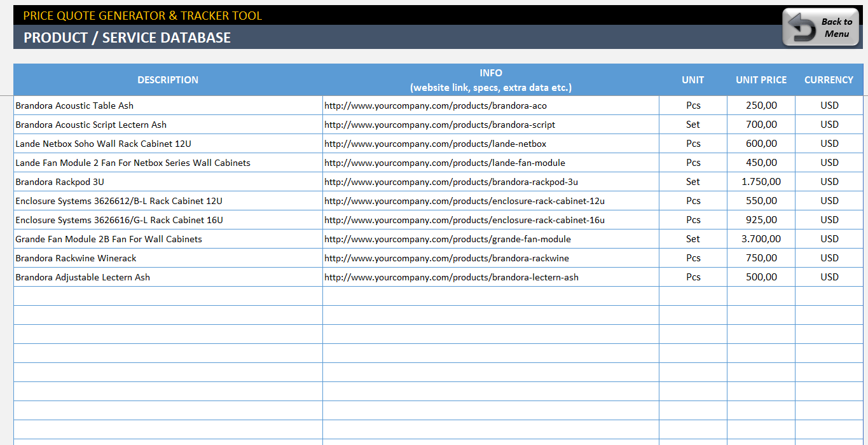Select the 750,00 unit price cell
This screenshot has width=868, height=445.
(x=761, y=258)
